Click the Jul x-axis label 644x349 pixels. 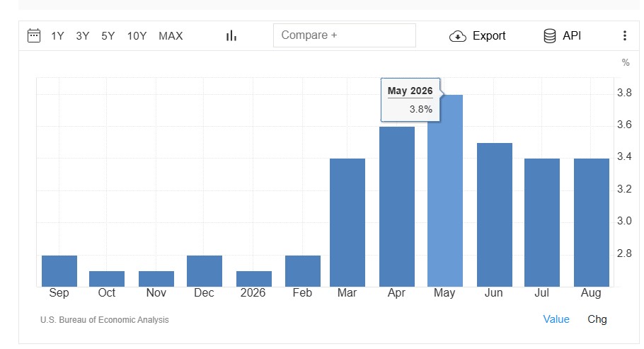tap(541, 292)
